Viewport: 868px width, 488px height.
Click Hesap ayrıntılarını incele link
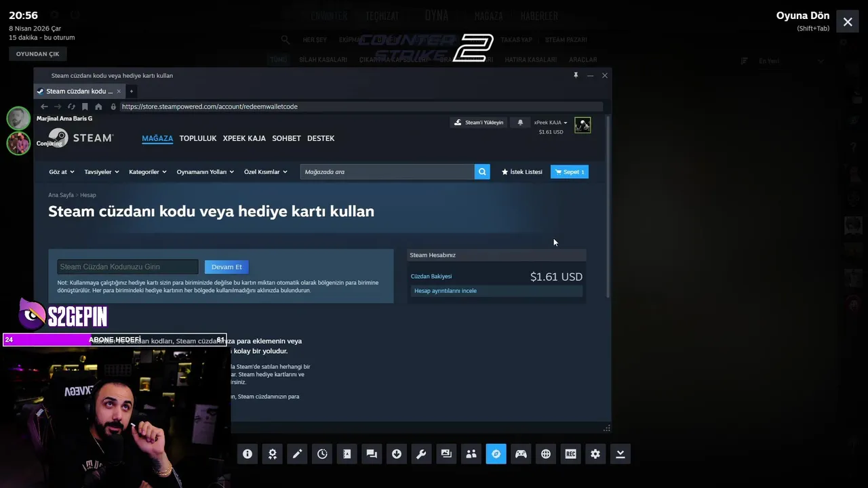tap(446, 291)
